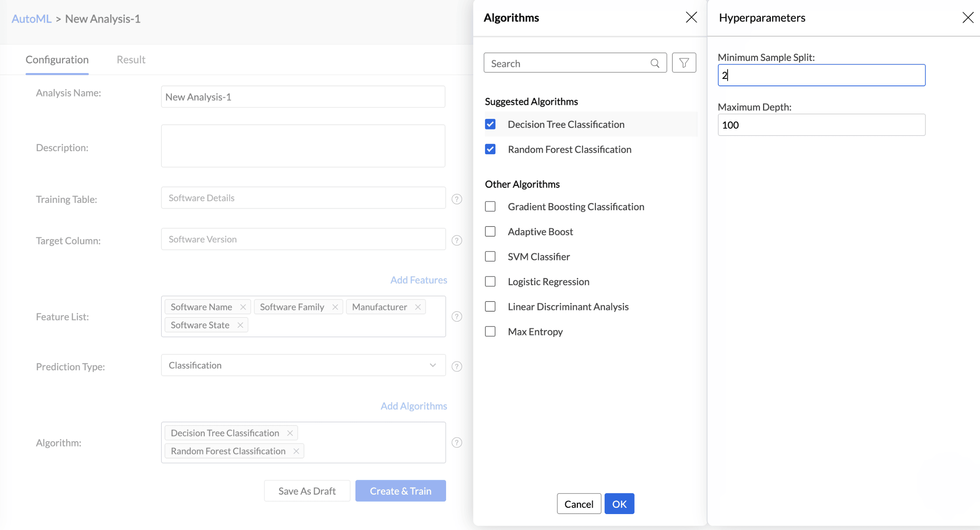Close the Algorithms panel with X icon
The height and width of the screenshot is (530, 980).
tap(691, 17)
